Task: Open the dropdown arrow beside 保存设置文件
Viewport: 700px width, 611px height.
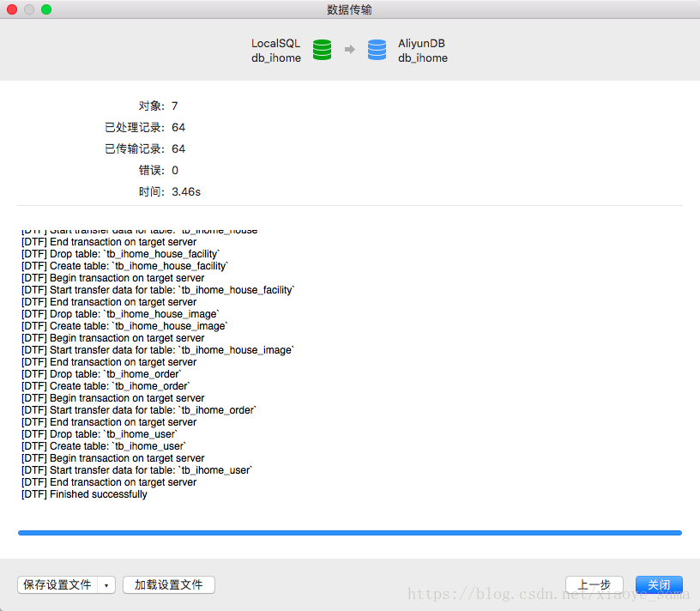Action: tap(106, 585)
